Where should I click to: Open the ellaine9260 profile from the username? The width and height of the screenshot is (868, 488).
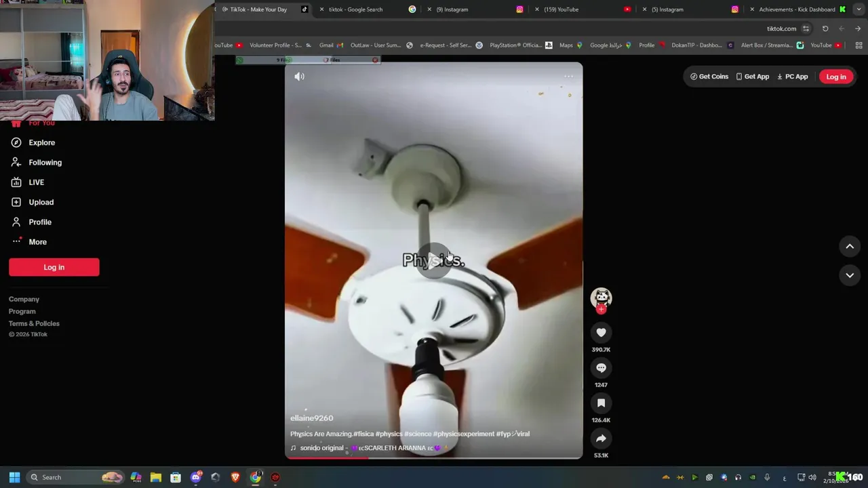click(311, 418)
